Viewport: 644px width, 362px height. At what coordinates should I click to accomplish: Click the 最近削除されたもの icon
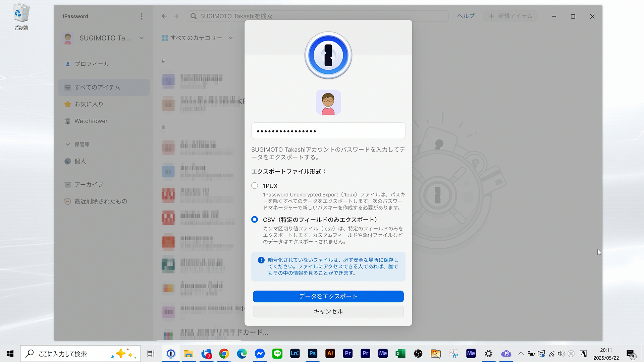point(67,201)
